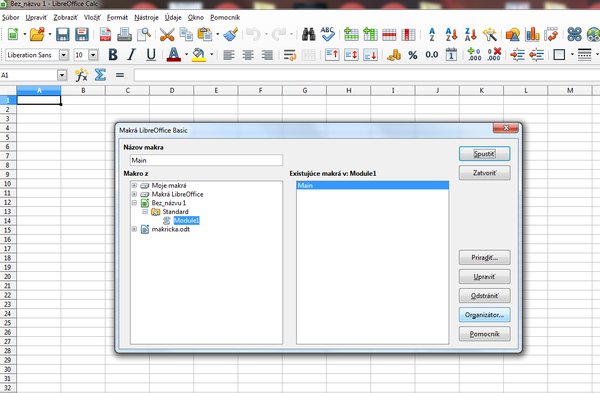The image size is (600, 393).
Task: Click the Upraviť button in dialog
Action: 484,277
